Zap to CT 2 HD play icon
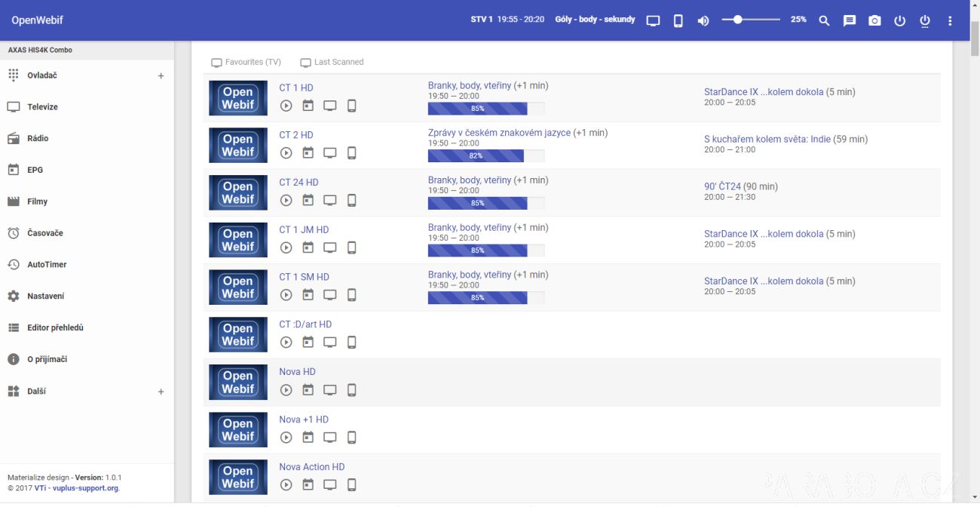 286,153
